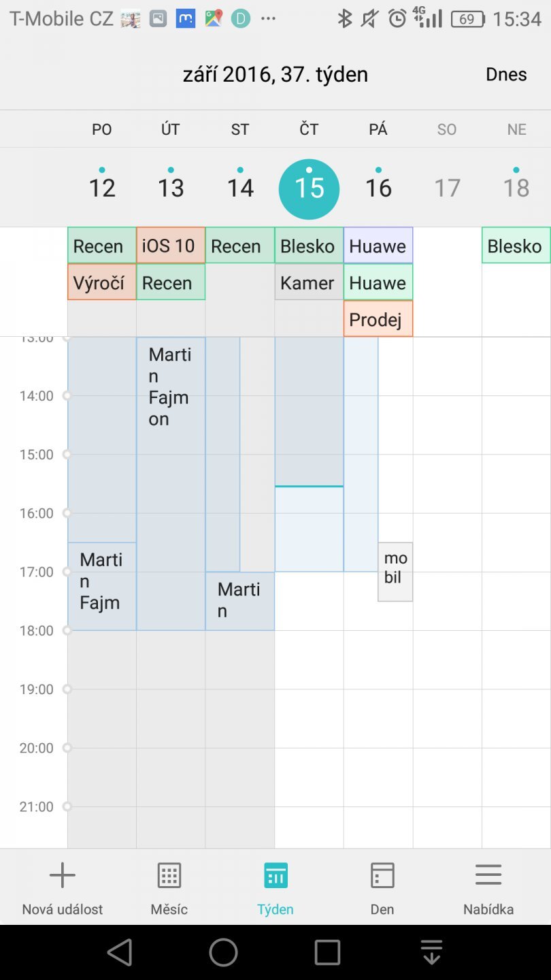Open the Kamer event on Thursday
Viewport: 551px width, 980px height.
(309, 282)
